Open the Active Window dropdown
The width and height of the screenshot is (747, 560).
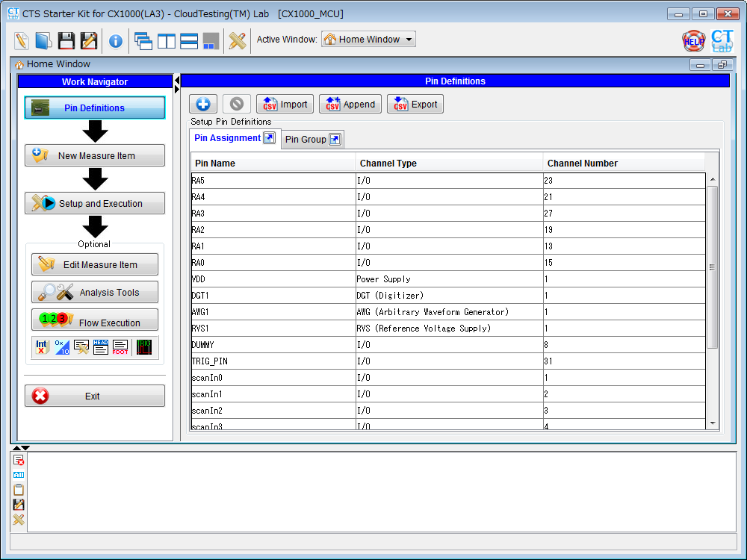point(368,40)
